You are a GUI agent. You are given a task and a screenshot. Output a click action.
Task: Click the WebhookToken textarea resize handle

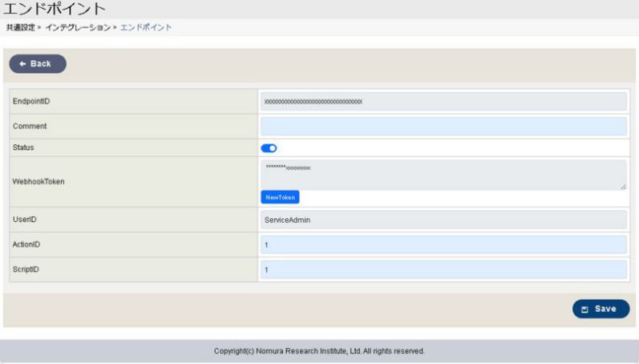(623, 187)
